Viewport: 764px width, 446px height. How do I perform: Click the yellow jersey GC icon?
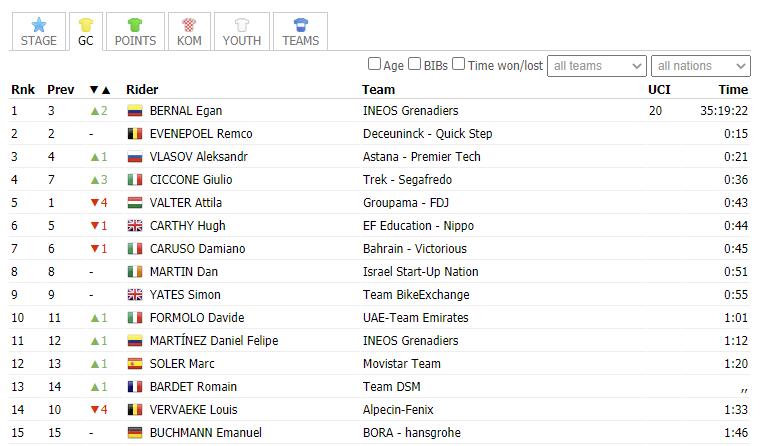86,24
